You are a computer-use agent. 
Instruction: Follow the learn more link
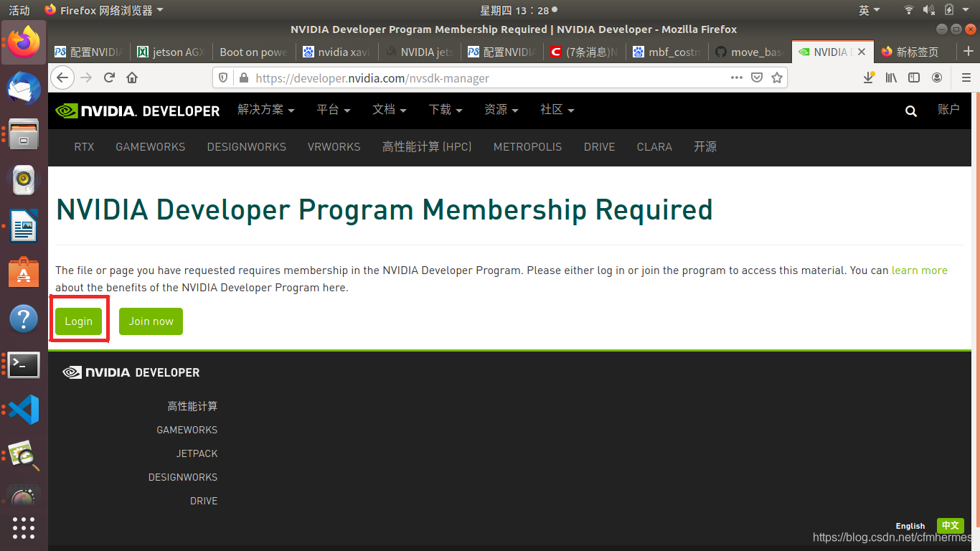click(919, 270)
